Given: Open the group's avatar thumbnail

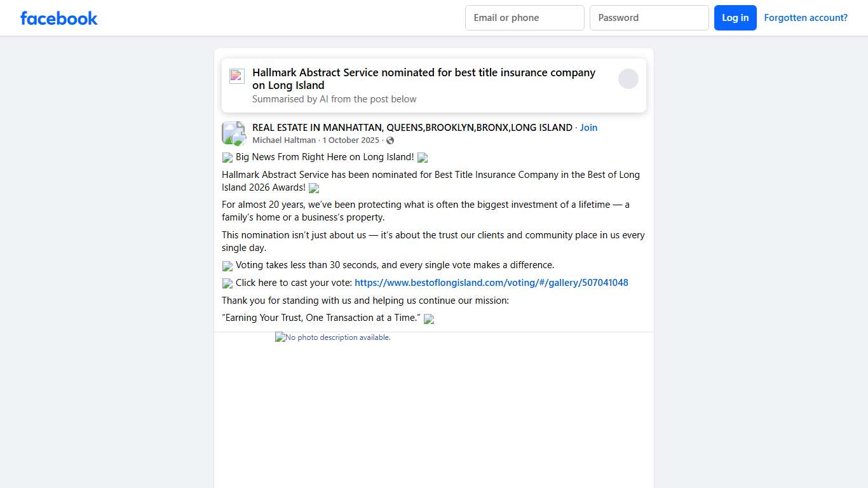Looking at the screenshot, I should (233, 133).
